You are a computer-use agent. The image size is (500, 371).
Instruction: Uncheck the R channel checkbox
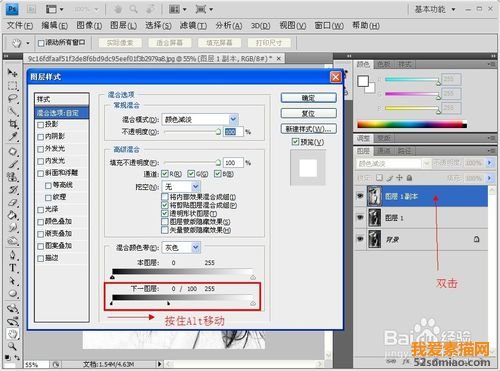click(165, 174)
